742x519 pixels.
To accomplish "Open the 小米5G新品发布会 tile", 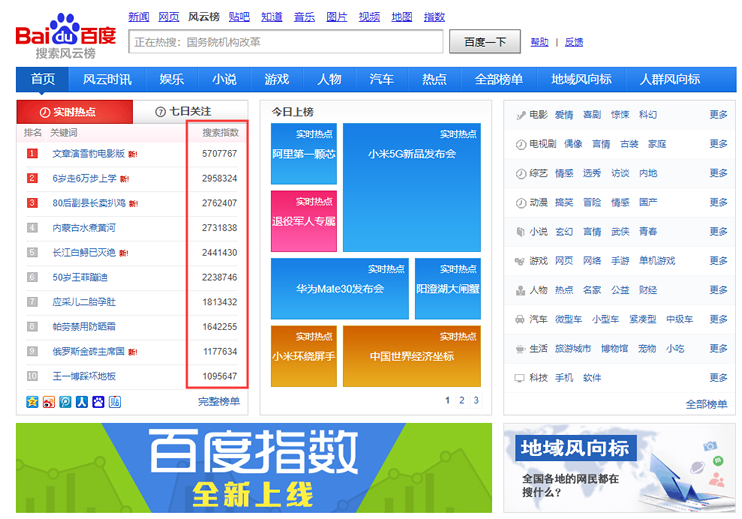I will coord(412,187).
